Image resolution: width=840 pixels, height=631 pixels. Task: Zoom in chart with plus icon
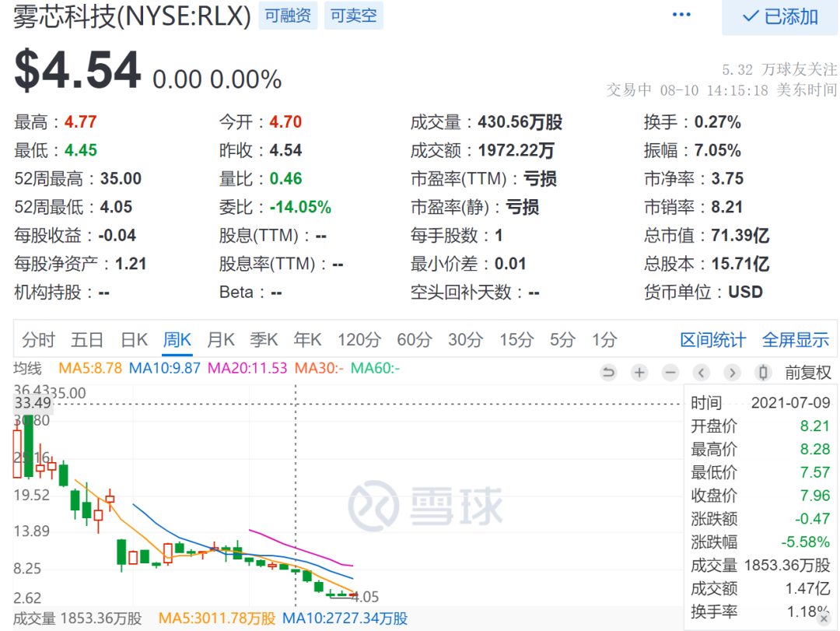pyautogui.click(x=639, y=372)
